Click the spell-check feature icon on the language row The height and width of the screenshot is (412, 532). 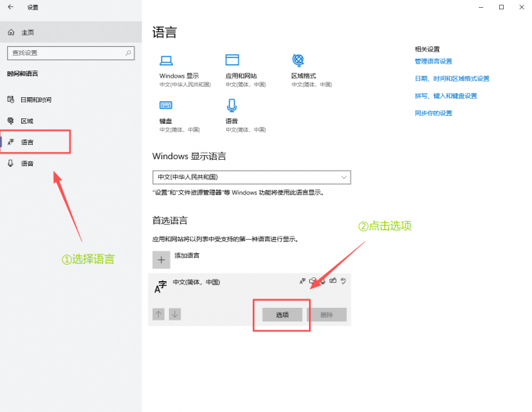pos(343,281)
